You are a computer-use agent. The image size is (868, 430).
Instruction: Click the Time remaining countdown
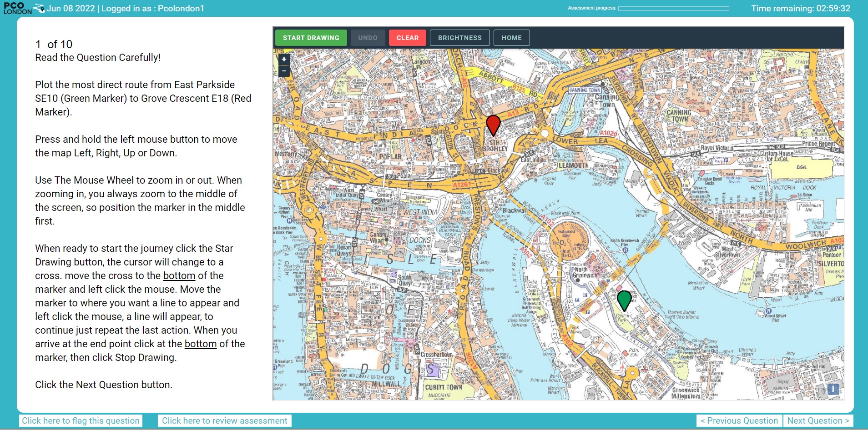click(800, 8)
